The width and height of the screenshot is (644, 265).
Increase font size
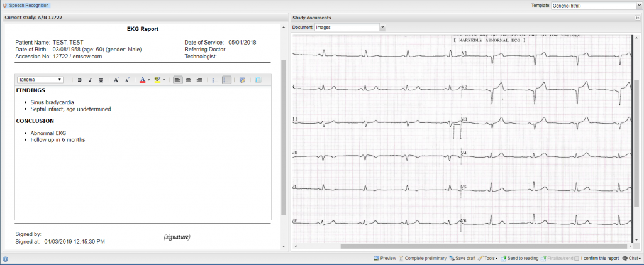coord(116,80)
